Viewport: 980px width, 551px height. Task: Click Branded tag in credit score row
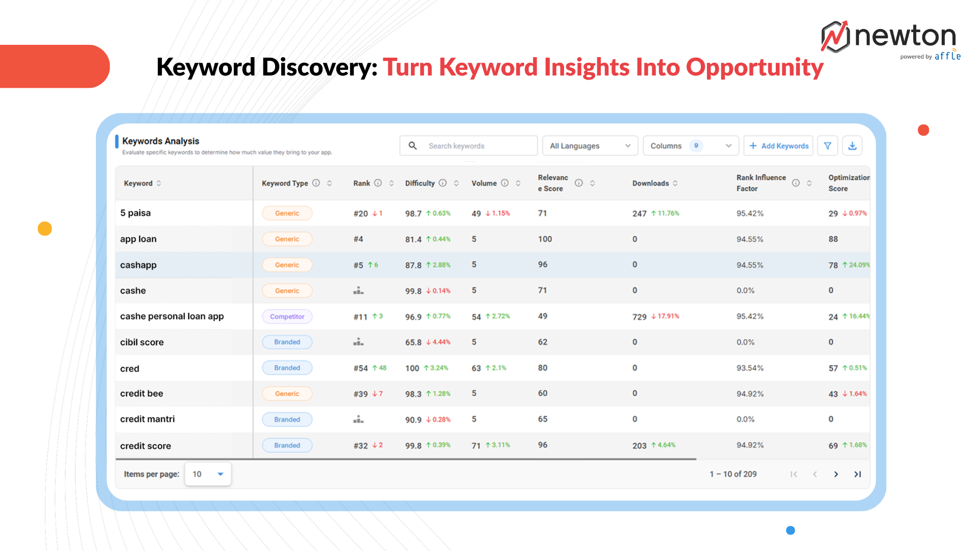point(287,445)
